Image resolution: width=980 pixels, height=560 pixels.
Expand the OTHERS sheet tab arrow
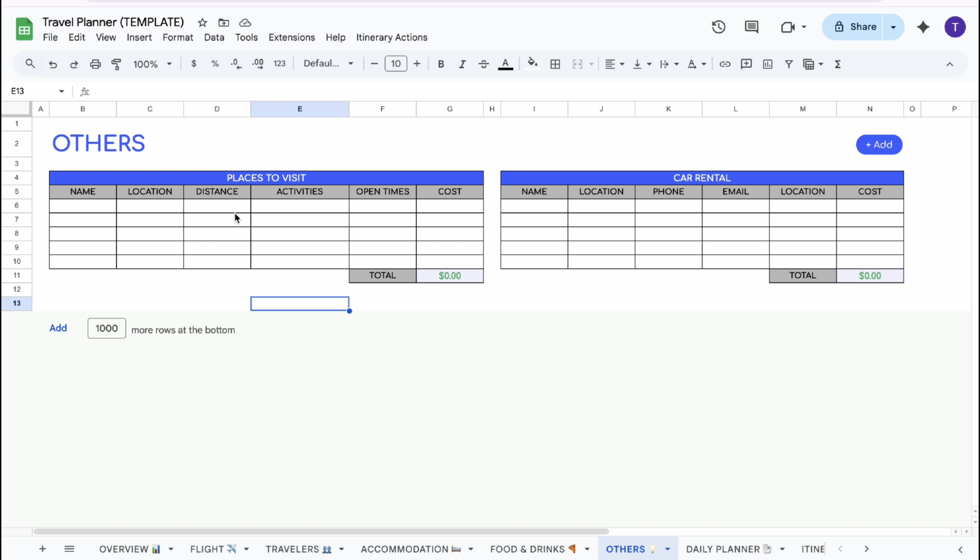(668, 549)
